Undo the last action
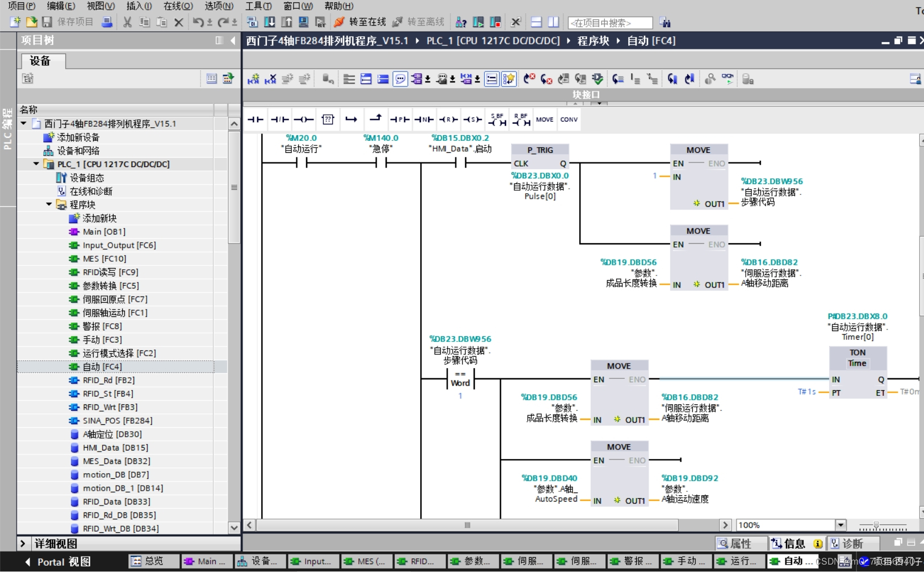This screenshot has height=572, width=924. point(198,22)
